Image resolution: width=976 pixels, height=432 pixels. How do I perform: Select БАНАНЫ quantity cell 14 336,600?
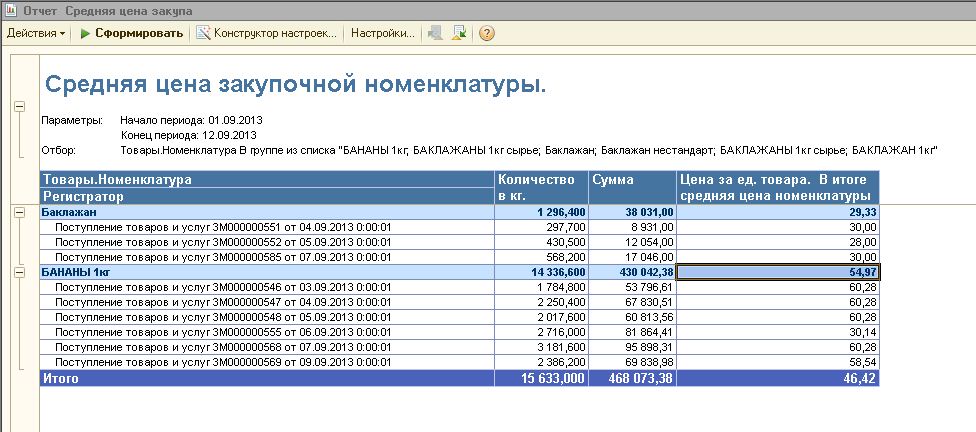click(542, 272)
